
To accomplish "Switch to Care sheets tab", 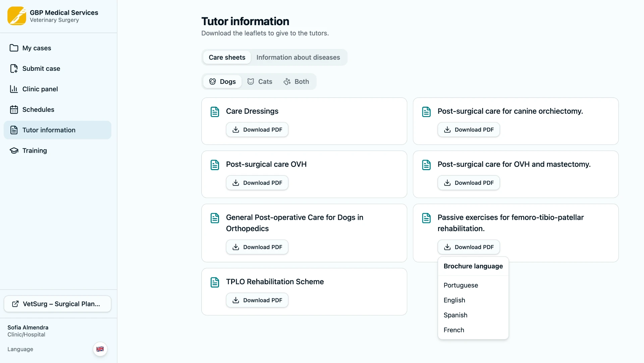I will coord(227,57).
